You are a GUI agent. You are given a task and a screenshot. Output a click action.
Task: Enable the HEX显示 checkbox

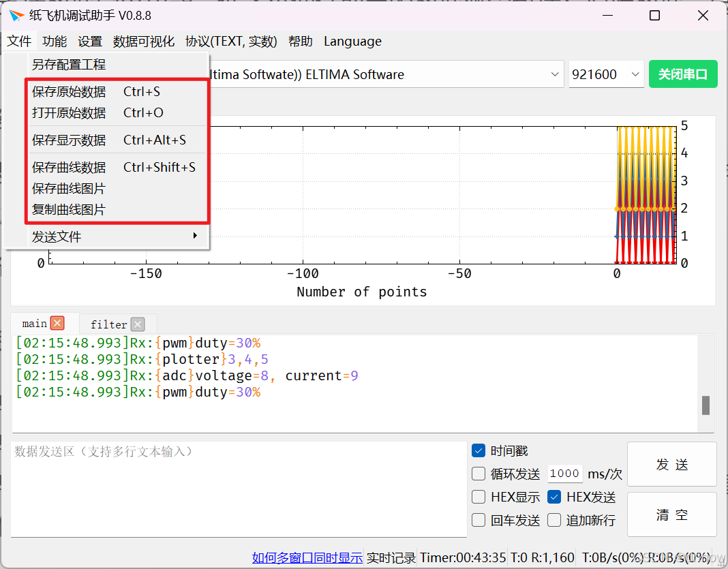(x=479, y=497)
